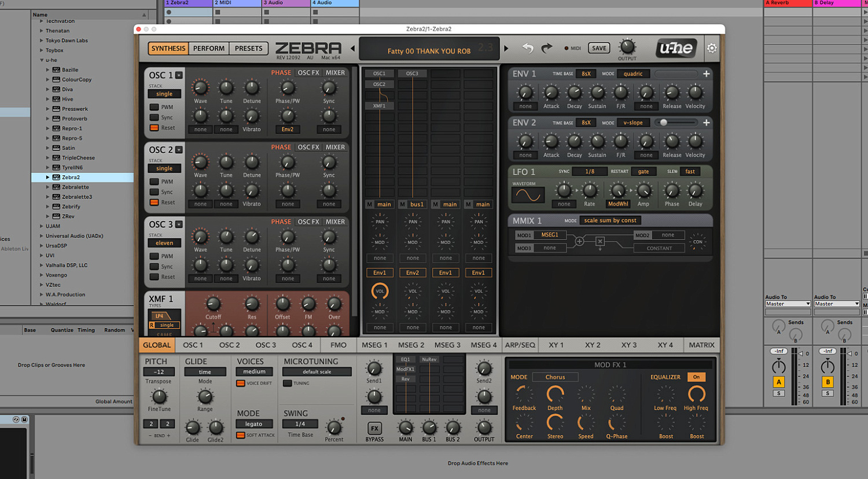Image resolution: width=868 pixels, height=479 pixels.
Task: Click the ENV 1 Attack knob
Action: 551,93
